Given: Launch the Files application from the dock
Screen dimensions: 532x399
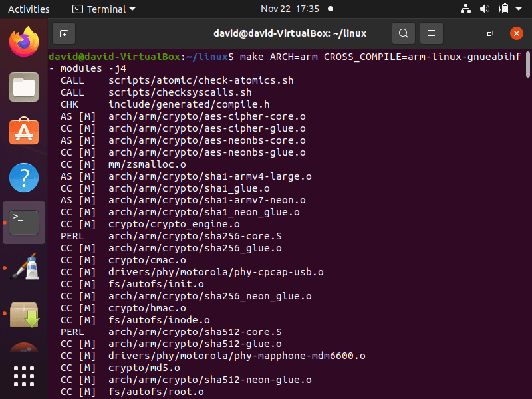Looking at the screenshot, I should [x=24, y=87].
